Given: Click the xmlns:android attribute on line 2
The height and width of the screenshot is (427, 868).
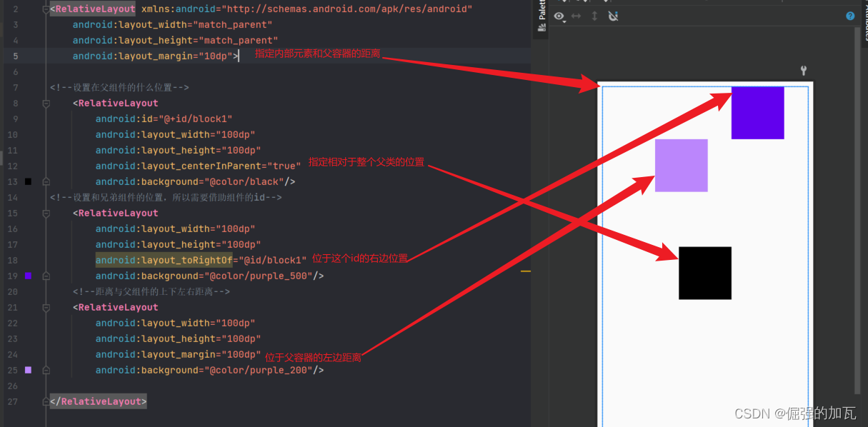Looking at the screenshot, I should (306, 9).
